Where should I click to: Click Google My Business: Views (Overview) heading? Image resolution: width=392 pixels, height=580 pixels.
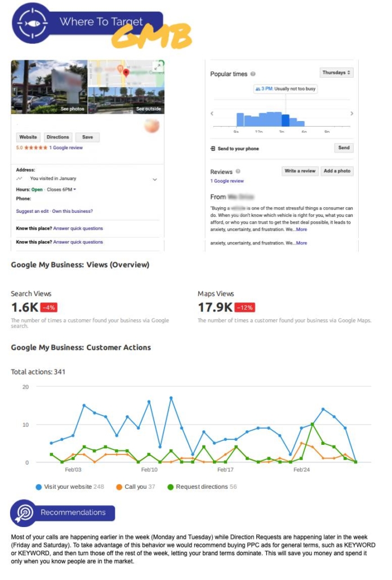tap(80, 265)
